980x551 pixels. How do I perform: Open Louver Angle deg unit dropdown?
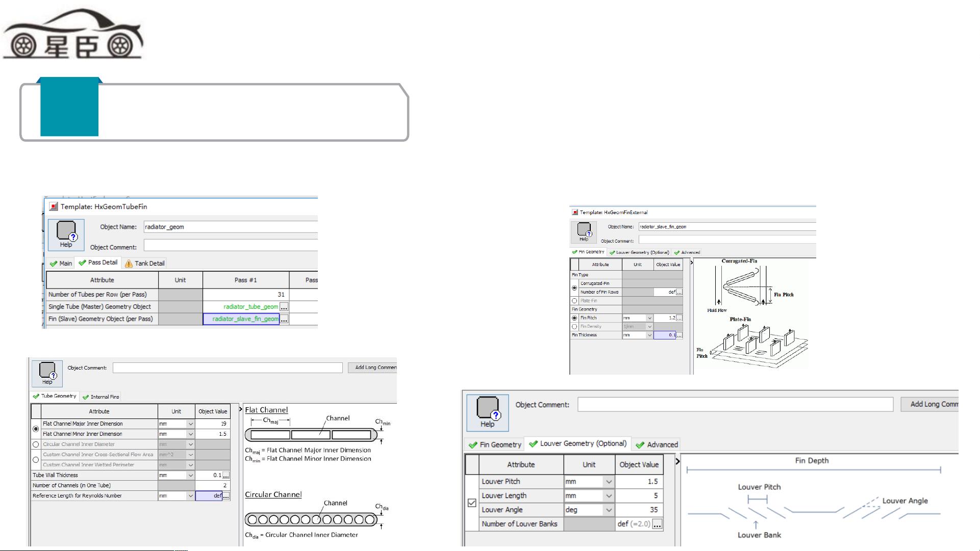609,510
